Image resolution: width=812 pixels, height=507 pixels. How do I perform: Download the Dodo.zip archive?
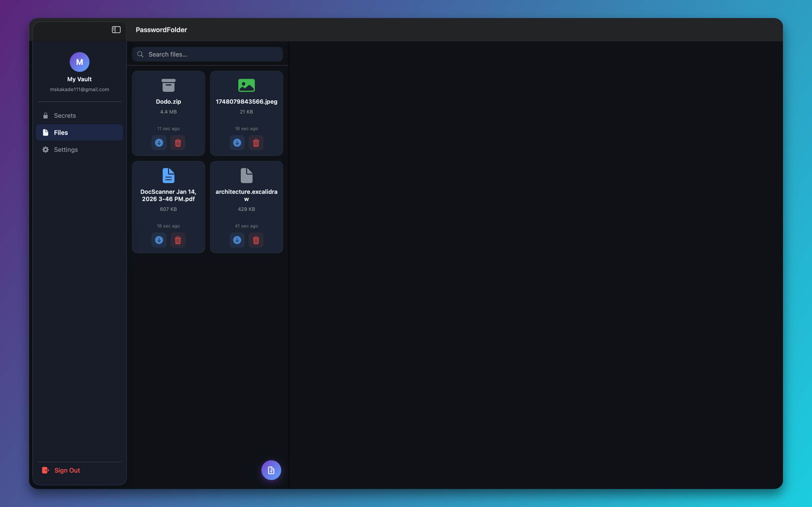[159, 143]
